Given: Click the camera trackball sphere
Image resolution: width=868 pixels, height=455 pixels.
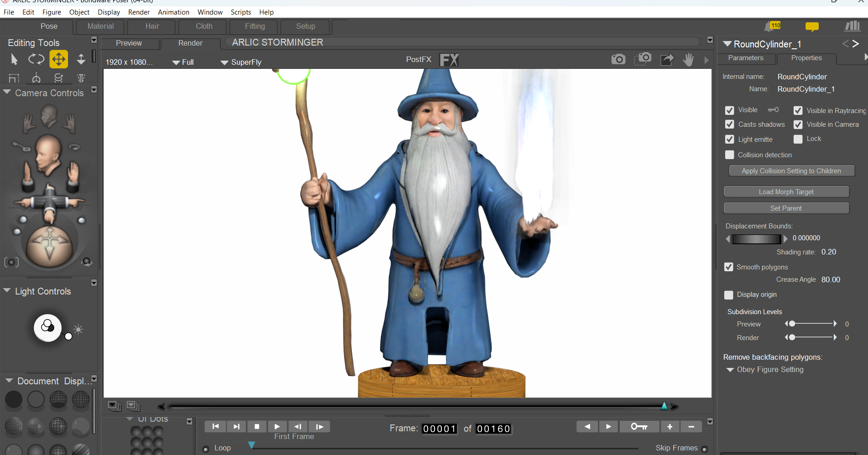Looking at the screenshot, I should 49,247.
